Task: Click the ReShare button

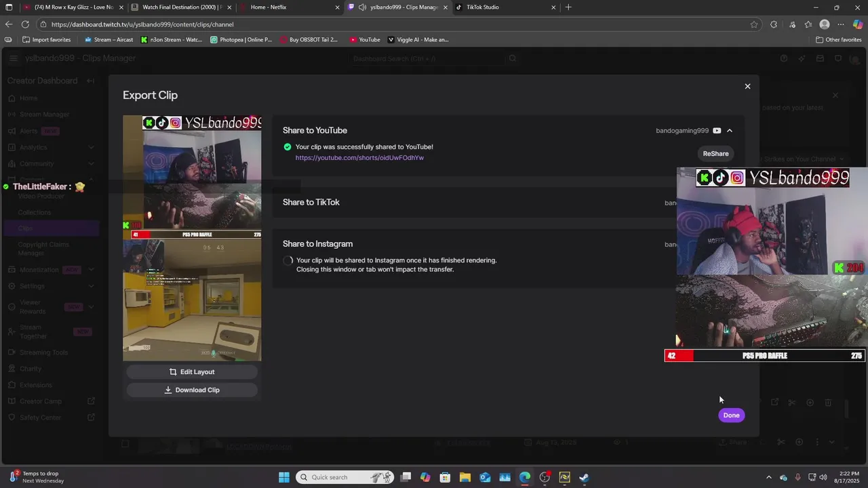Action: tap(715, 154)
